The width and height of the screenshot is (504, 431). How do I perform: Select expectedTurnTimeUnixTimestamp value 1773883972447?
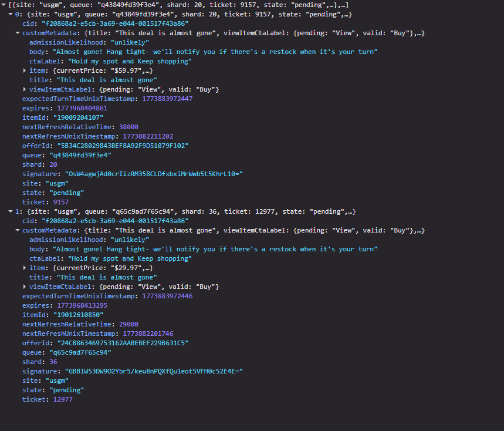pos(167,99)
